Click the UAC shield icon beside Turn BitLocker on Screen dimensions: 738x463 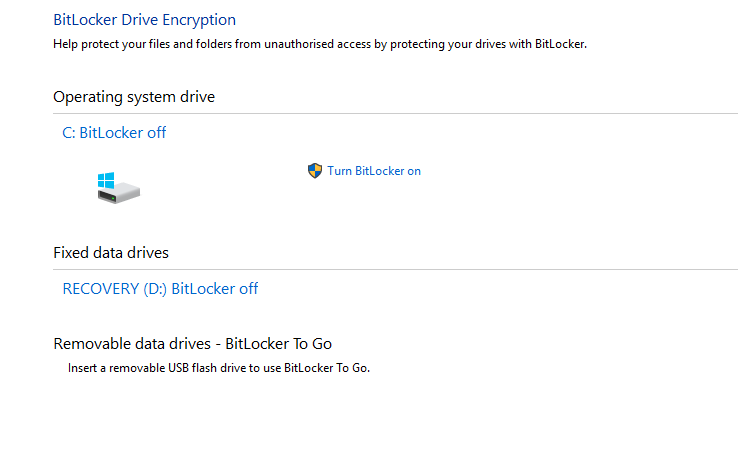coord(315,171)
